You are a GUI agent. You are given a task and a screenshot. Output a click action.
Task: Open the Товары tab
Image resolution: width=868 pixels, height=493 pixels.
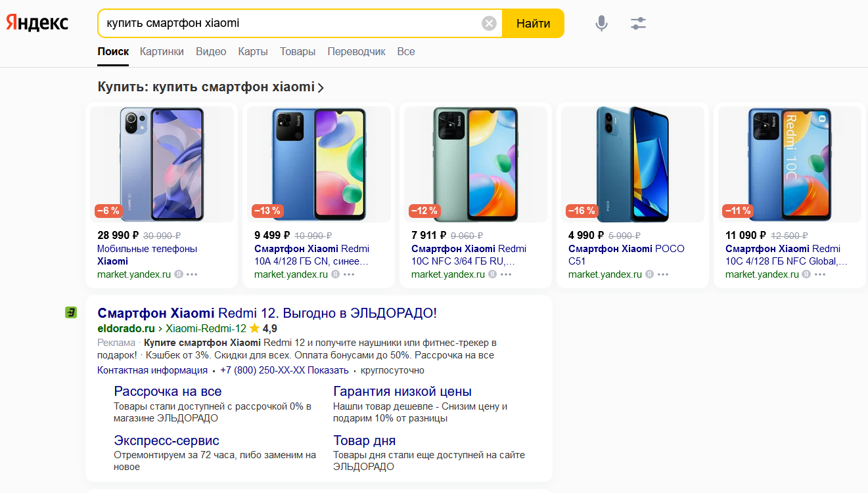click(298, 51)
